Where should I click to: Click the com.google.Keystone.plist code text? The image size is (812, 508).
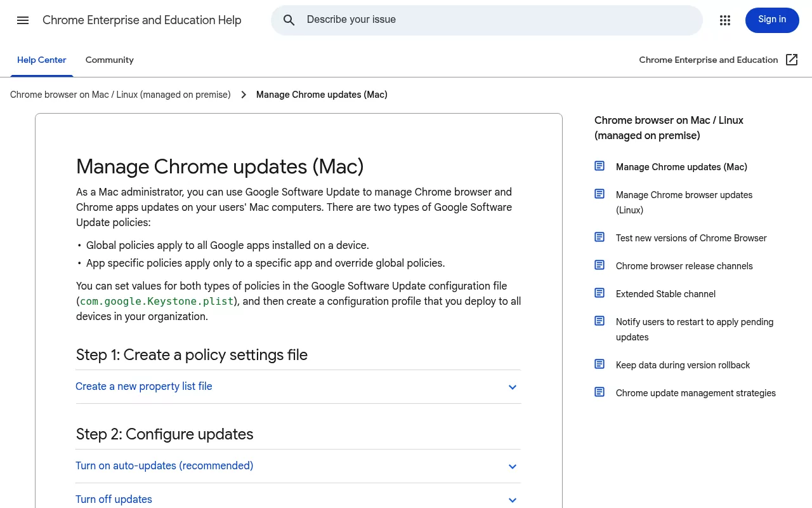(x=157, y=301)
